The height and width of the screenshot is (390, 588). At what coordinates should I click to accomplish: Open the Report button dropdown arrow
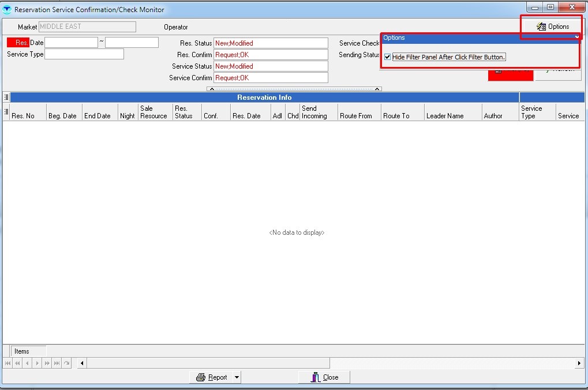tap(237, 377)
